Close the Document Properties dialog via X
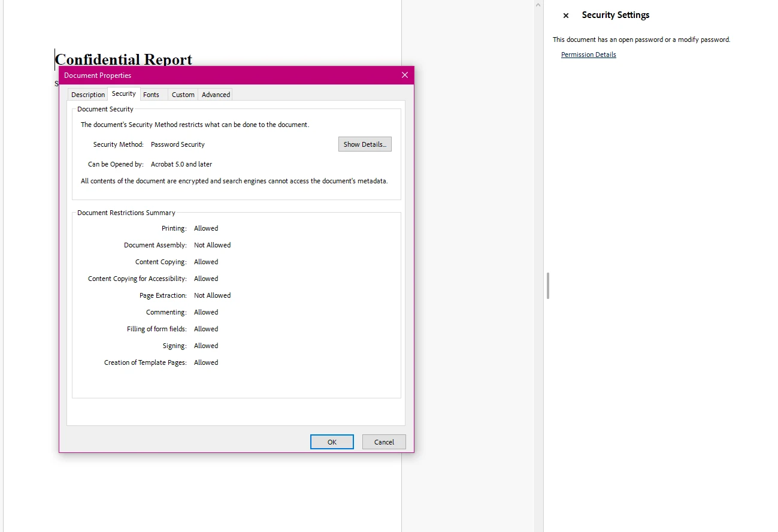 click(404, 75)
